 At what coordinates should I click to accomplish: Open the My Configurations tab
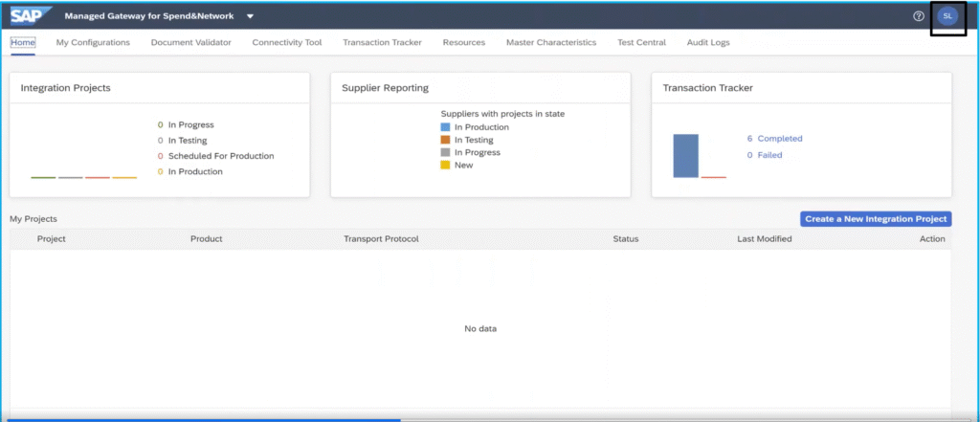[93, 42]
